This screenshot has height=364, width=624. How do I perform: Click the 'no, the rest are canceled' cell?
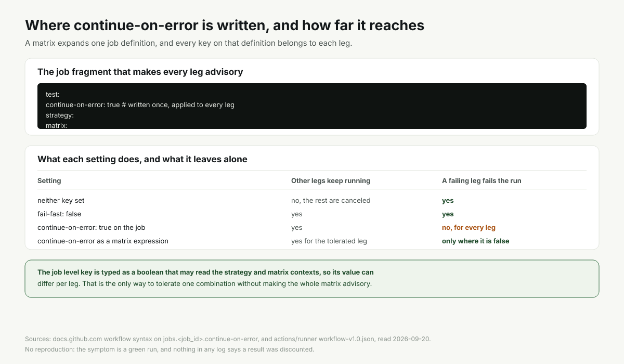[331, 200]
